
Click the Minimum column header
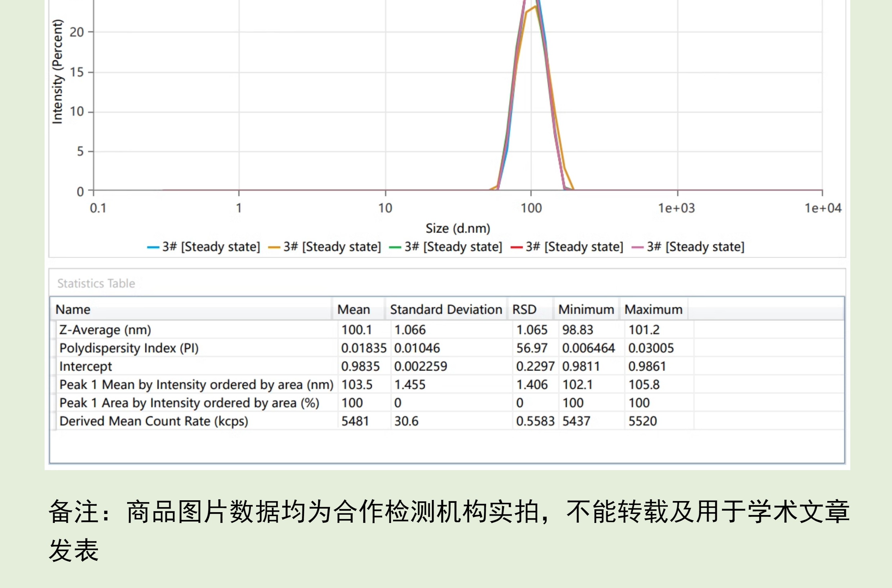[x=586, y=309]
